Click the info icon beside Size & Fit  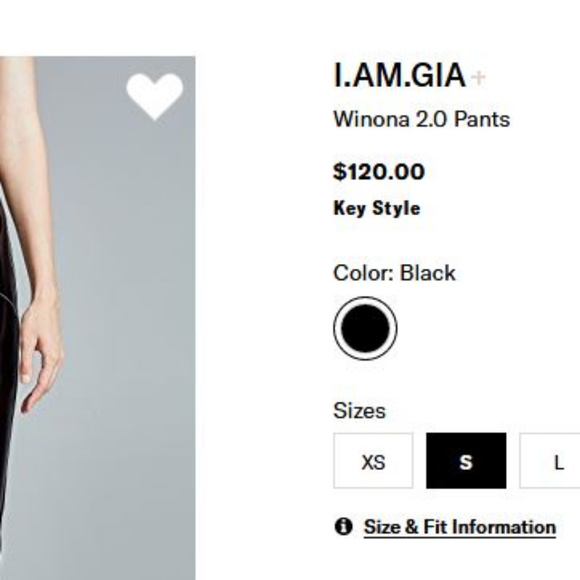coord(344,526)
